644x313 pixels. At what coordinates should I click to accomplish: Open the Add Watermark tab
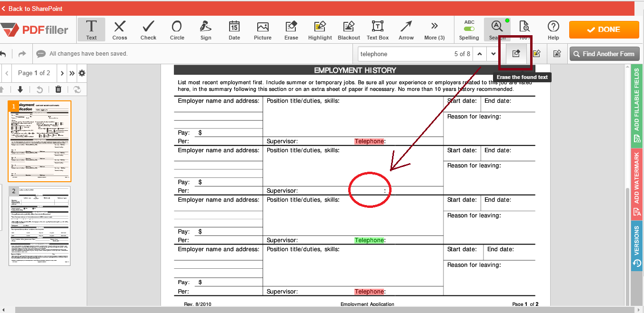[637, 185]
